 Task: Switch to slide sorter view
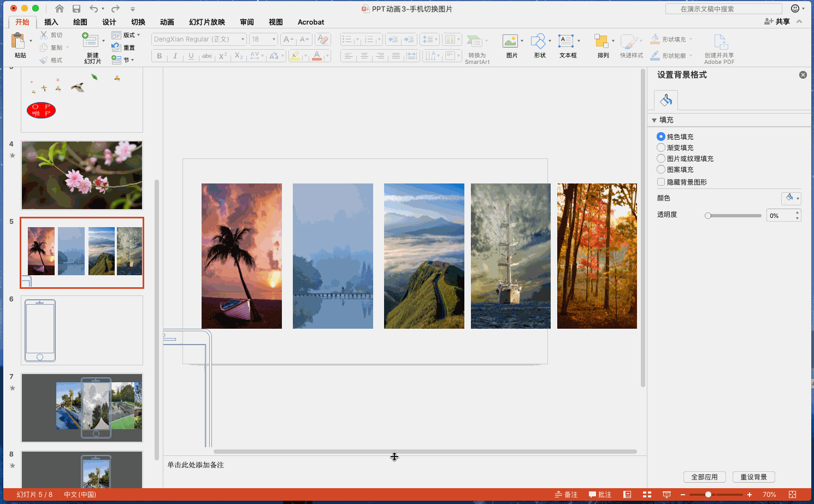click(x=647, y=495)
